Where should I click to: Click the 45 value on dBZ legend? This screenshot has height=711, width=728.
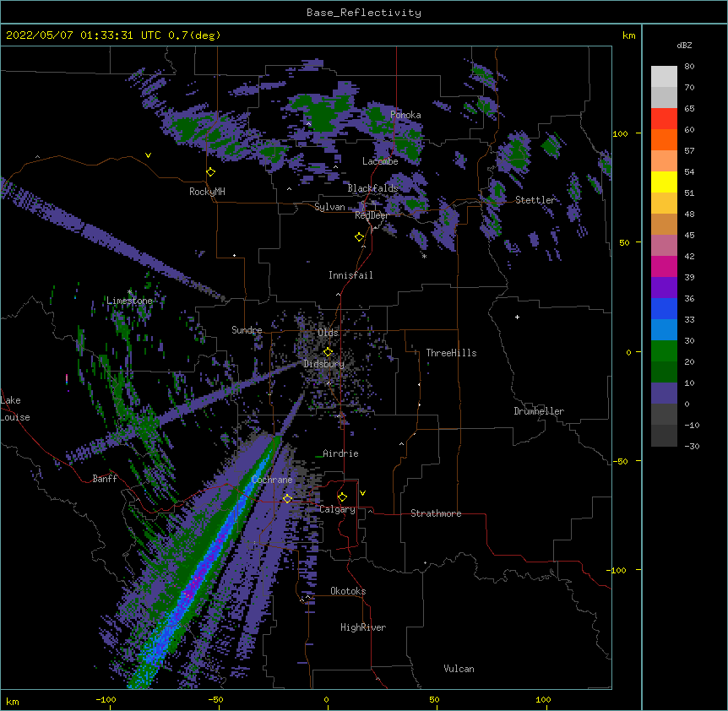coord(689,235)
